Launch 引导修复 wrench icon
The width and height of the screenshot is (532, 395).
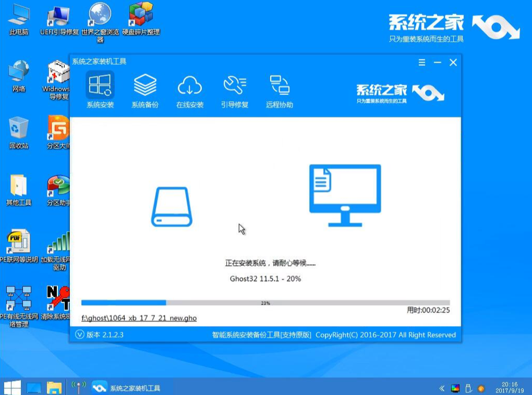click(234, 89)
